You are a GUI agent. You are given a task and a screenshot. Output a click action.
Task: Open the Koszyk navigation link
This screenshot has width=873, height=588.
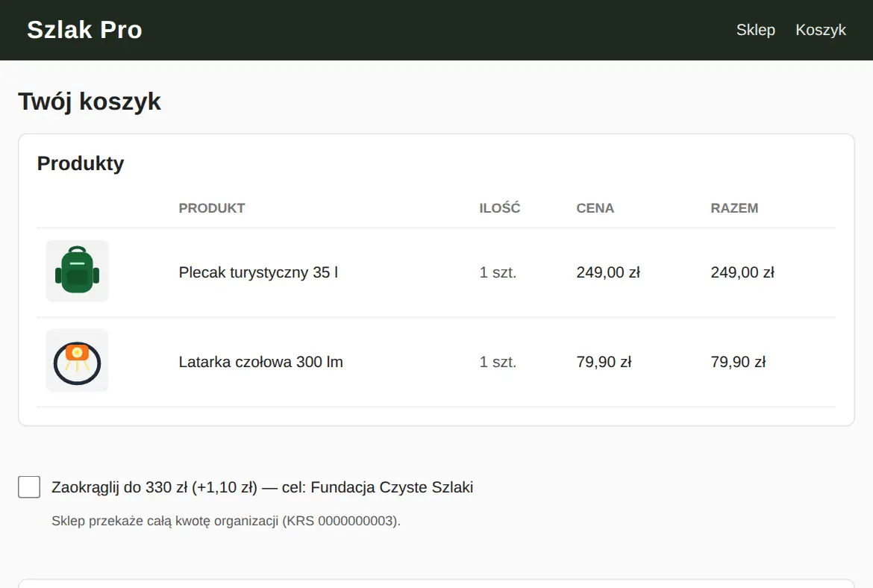coord(821,30)
